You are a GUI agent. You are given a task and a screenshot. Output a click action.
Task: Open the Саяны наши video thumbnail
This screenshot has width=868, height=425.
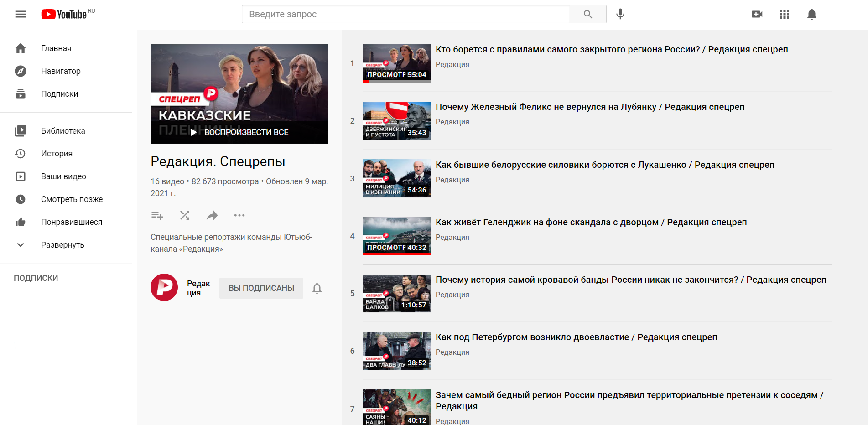(x=397, y=407)
